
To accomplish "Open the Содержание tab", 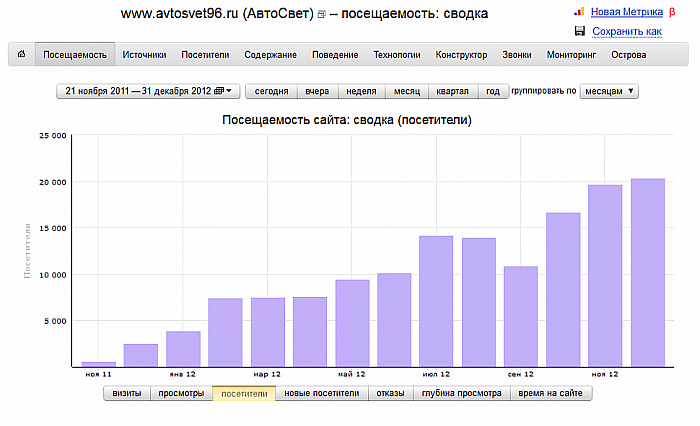I will pyautogui.click(x=270, y=54).
